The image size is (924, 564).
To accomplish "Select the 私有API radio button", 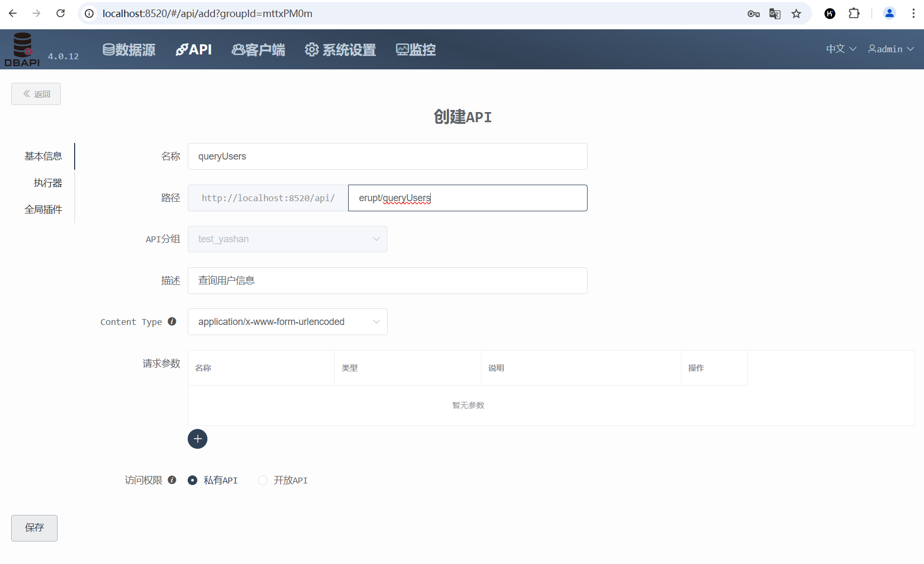I will pyautogui.click(x=192, y=480).
